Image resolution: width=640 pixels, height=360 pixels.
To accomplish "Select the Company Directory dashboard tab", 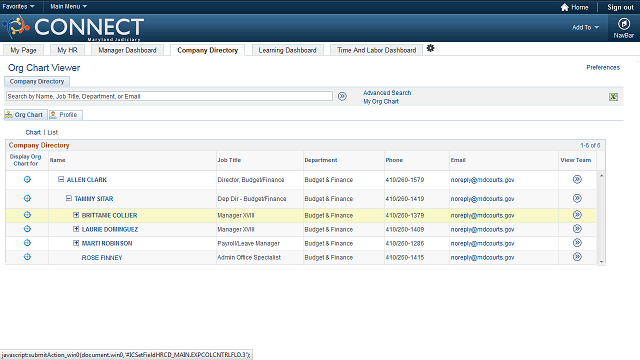I will pos(207,50).
